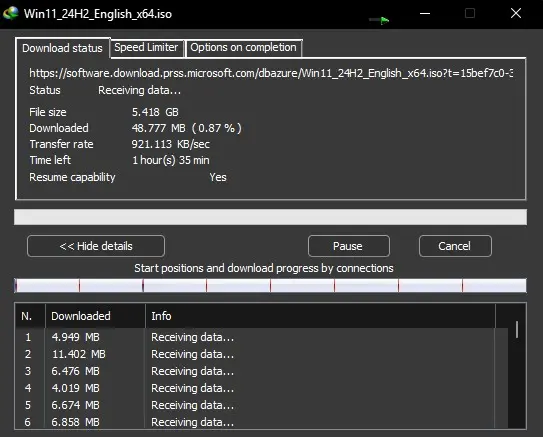The image size is (543, 437).
Task: Close the download window
Action: point(516,14)
